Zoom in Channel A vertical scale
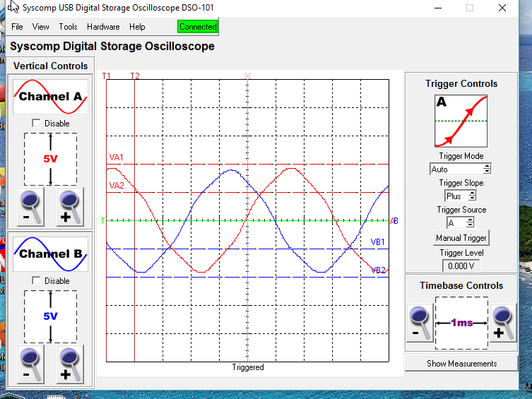This screenshot has width=532, height=399. point(70,207)
